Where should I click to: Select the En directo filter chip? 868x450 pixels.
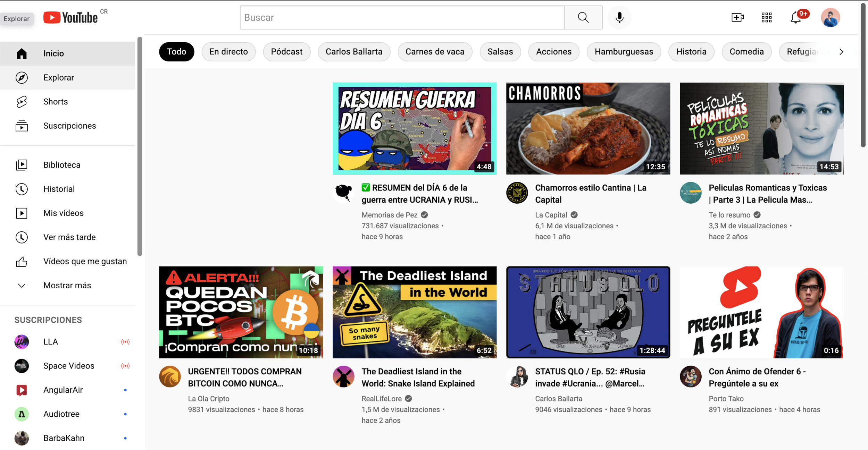(x=228, y=52)
